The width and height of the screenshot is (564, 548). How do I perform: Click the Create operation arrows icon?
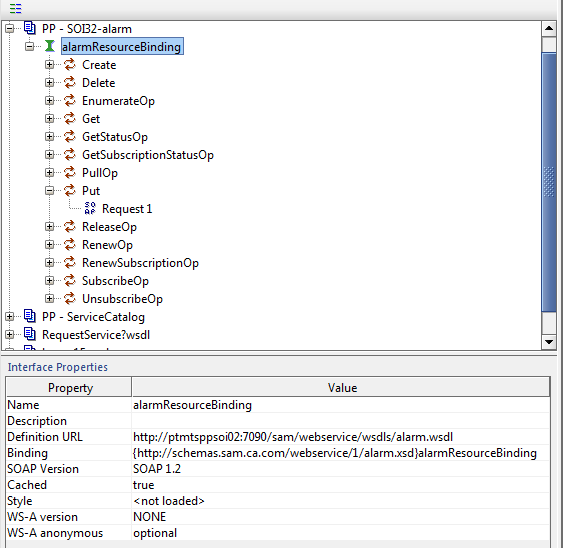[x=70, y=64]
